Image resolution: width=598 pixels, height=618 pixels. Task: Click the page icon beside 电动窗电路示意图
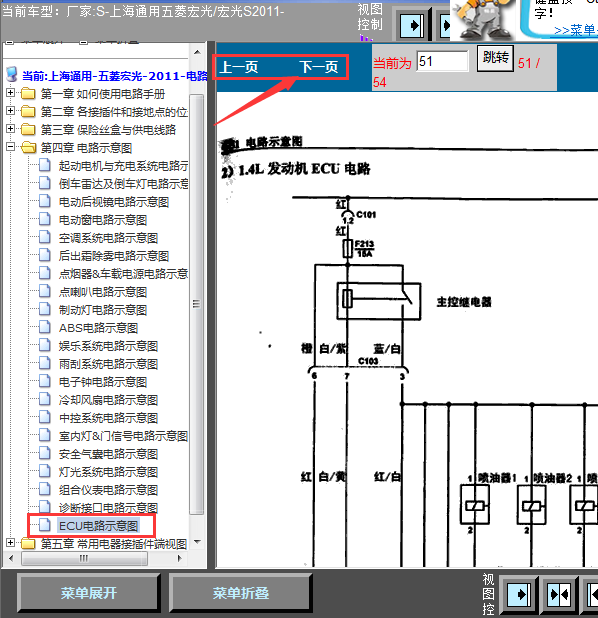click(x=45, y=219)
